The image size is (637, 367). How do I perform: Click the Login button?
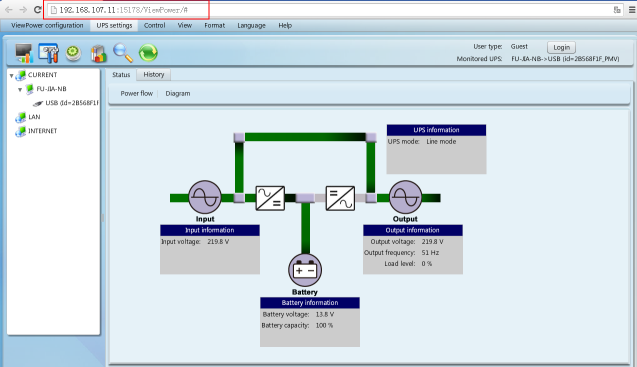(x=561, y=47)
